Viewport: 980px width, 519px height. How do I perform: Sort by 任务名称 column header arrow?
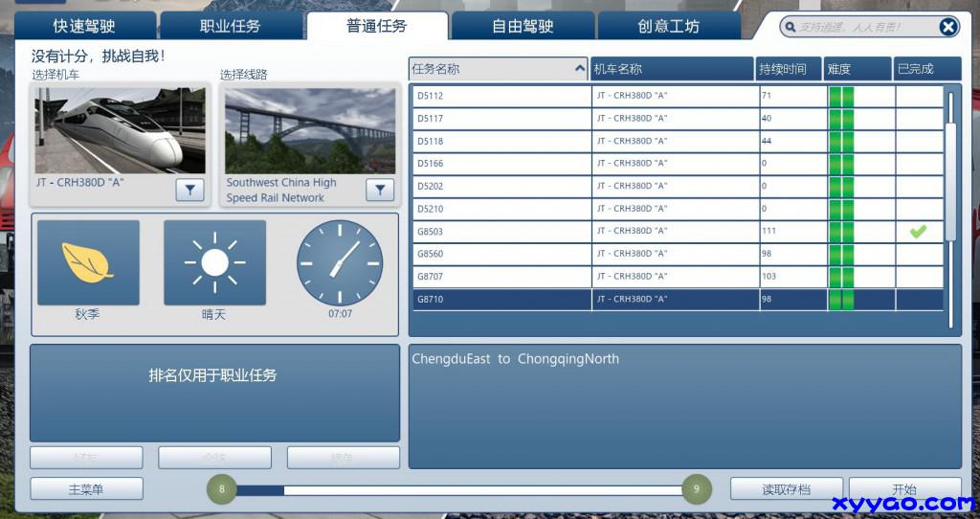click(x=580, y=69)
